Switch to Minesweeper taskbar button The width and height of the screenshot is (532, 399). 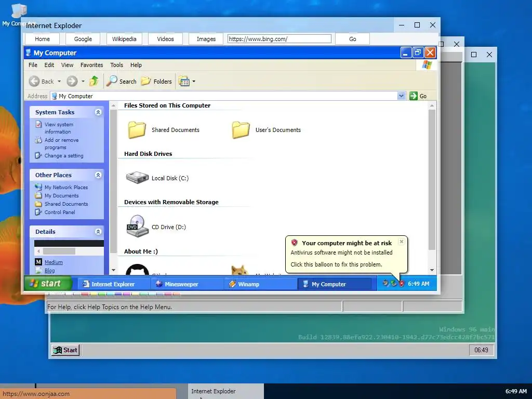[x=187, y=284]
